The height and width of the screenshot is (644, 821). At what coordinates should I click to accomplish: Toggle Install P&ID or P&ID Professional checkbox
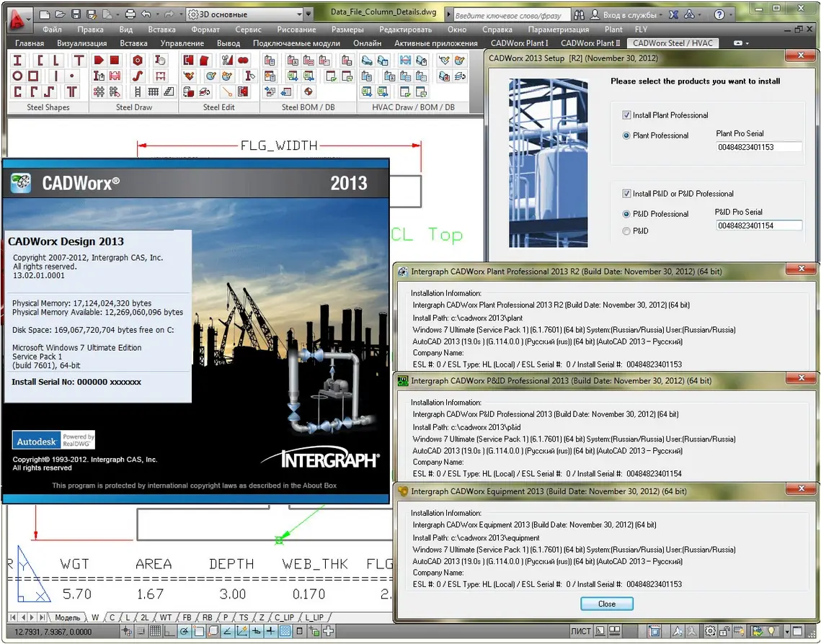[x=626, y=194]
